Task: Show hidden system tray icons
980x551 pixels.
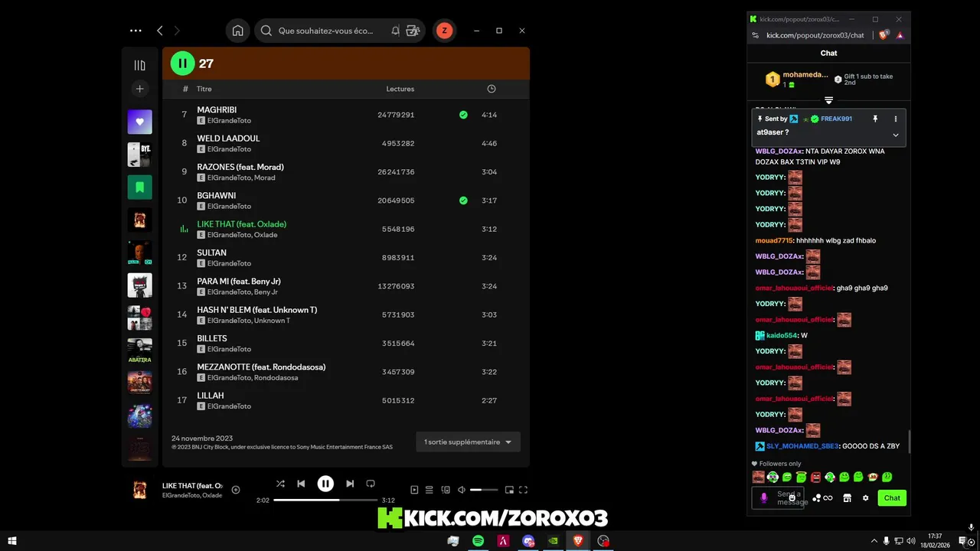Action: pyautogui.click(x=874, y=541)
